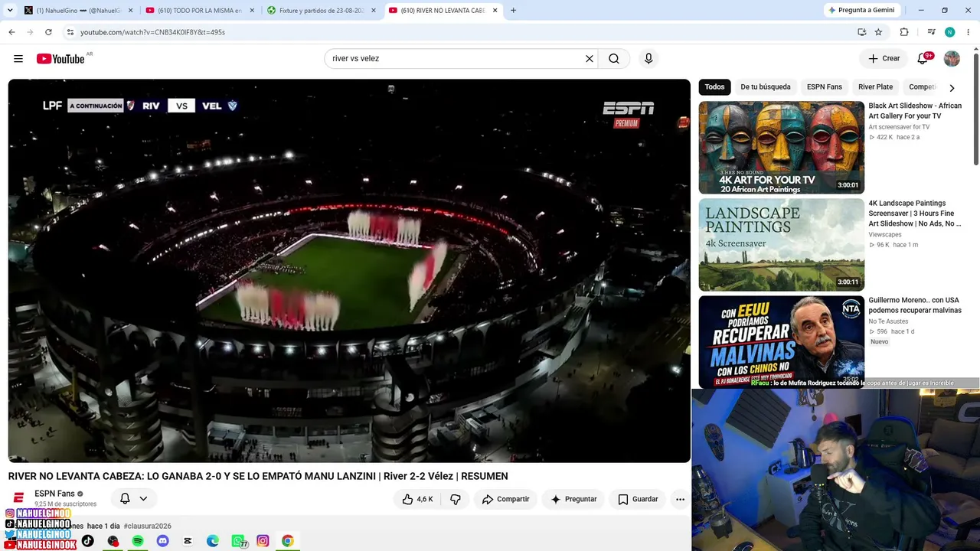Open the Black Art Slideshow video title

(915, 111)
